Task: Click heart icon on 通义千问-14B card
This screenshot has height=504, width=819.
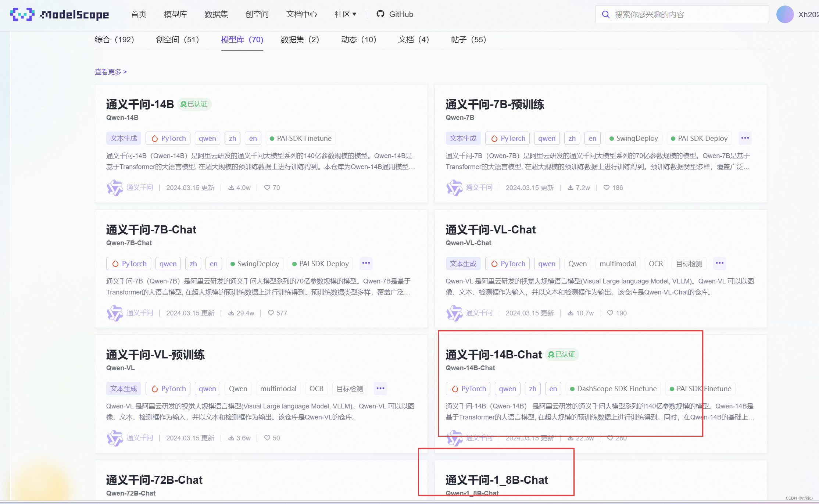Action: [x=267, y=188]
